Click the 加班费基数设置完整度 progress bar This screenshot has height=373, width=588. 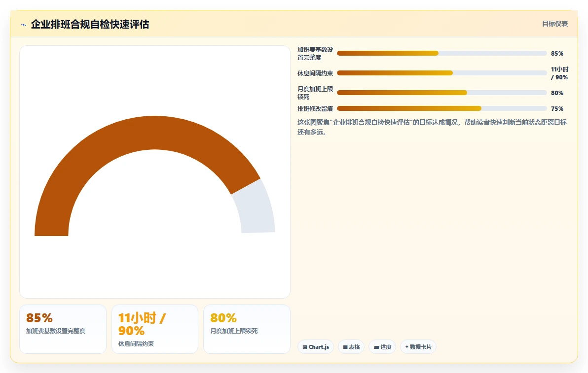click(x=442, y=53)
